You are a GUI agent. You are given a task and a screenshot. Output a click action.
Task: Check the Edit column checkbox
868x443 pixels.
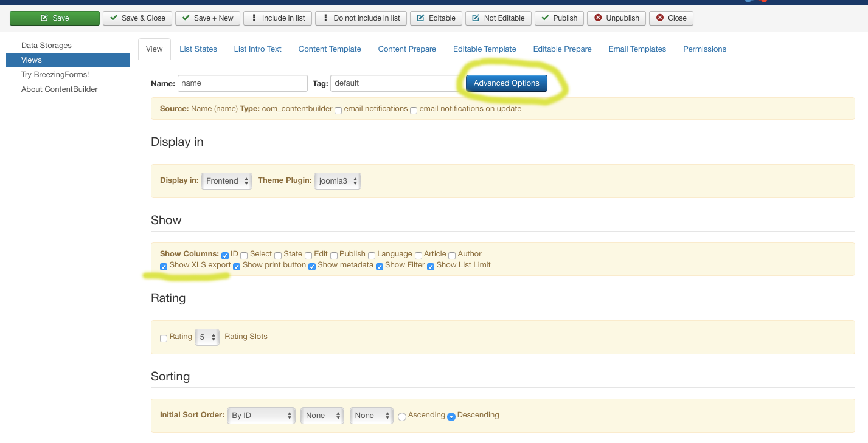click(308, 255)
